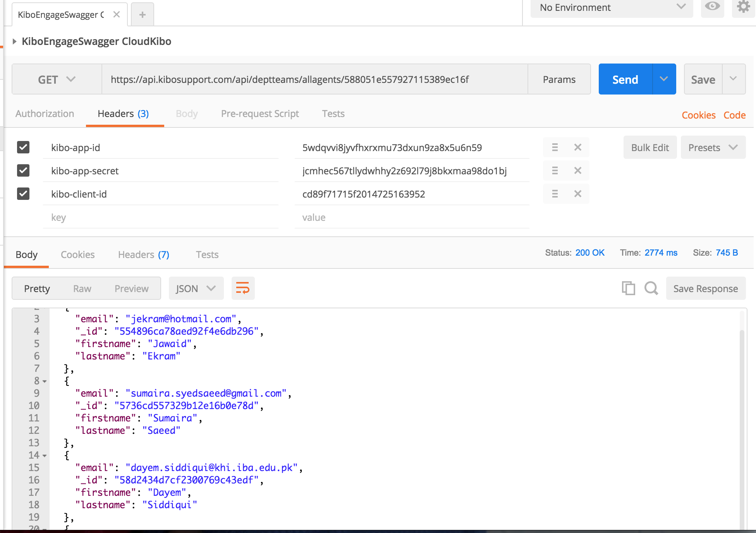Select the Preview response view
The height and width of the screenshot is (533, 756).
(x=131, y=289)
